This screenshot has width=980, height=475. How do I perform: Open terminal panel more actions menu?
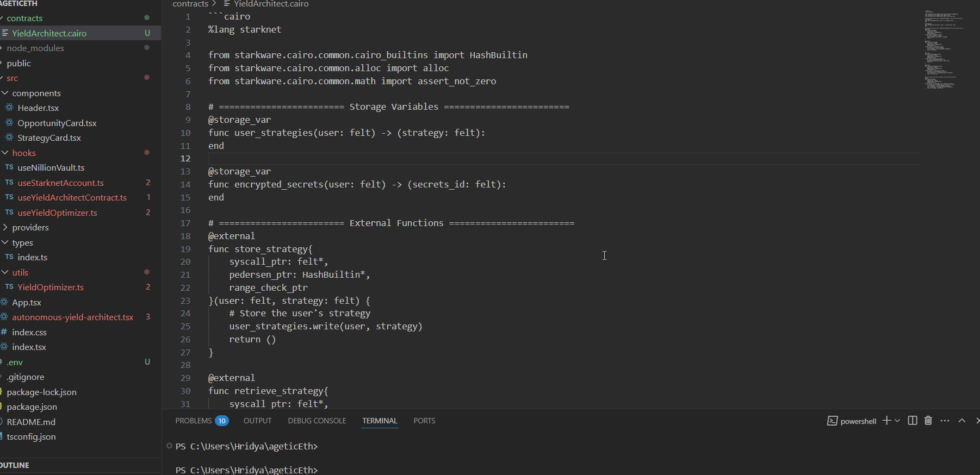click(x=945, y=420)
